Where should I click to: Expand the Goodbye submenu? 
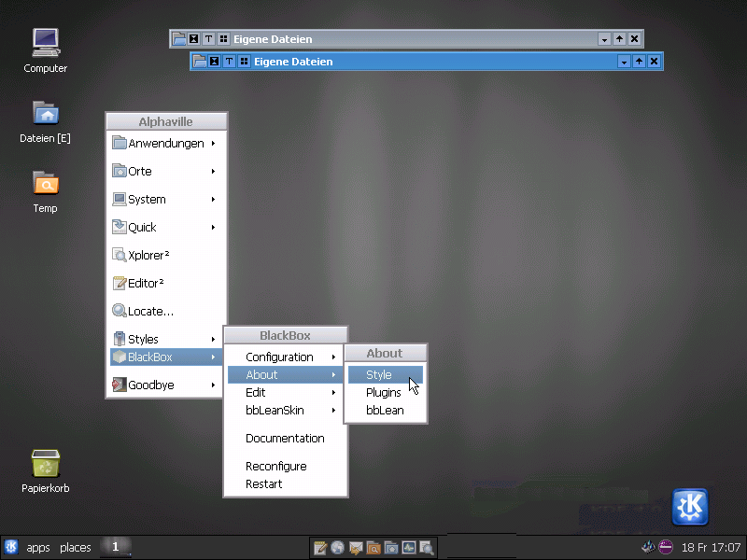tap(165, 385)
